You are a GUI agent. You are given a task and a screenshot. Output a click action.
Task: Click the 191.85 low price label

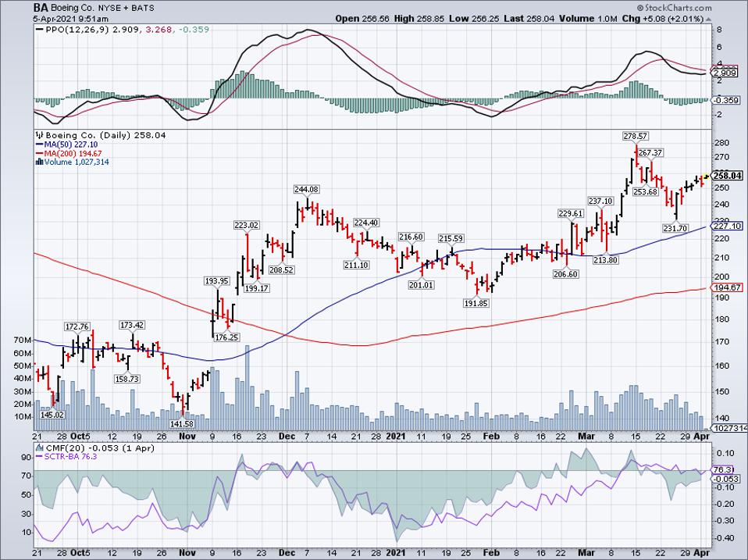click(x=476, y=303)
